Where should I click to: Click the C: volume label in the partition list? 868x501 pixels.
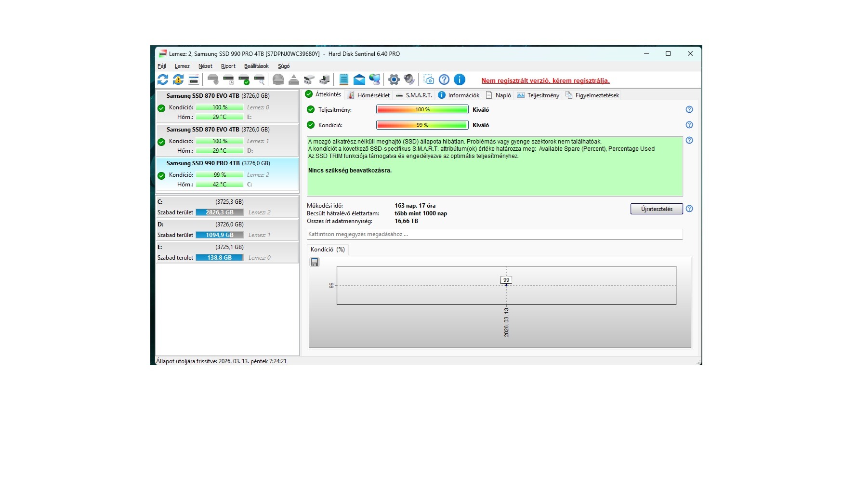160,202
